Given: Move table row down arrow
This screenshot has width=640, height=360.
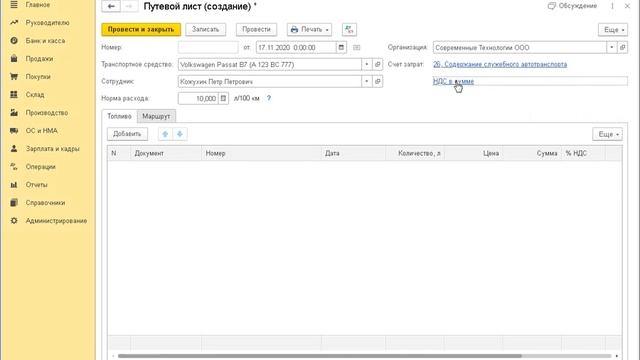Looking at the screenshot, I should coord(180,134).
